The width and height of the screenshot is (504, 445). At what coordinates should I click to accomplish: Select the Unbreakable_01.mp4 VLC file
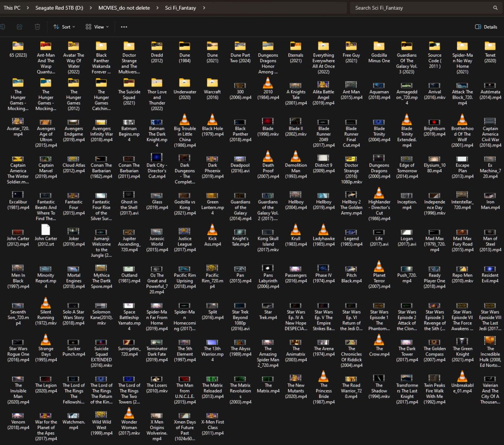pyautogui.click(x=462, y=377)
